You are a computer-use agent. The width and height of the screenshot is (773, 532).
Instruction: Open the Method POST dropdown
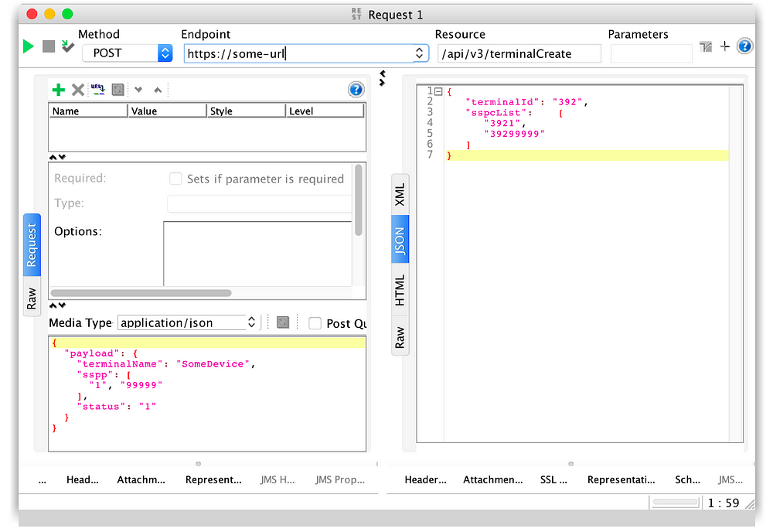point(128,53)
